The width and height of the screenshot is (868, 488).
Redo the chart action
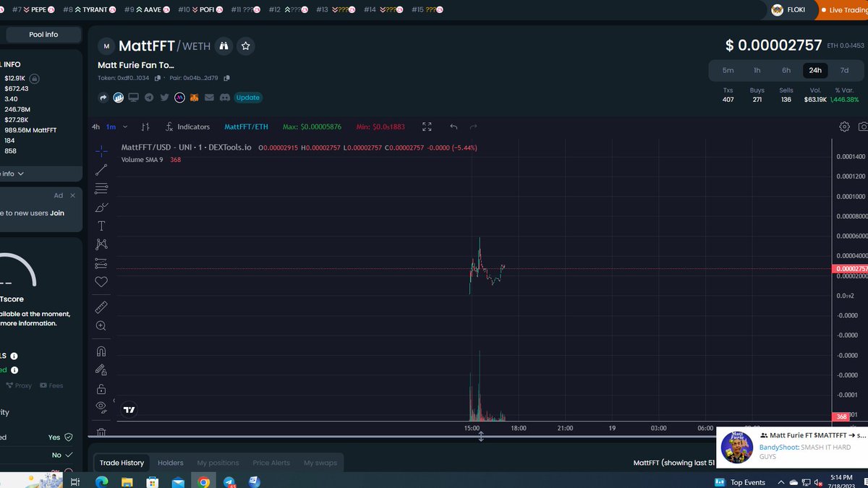474,127
